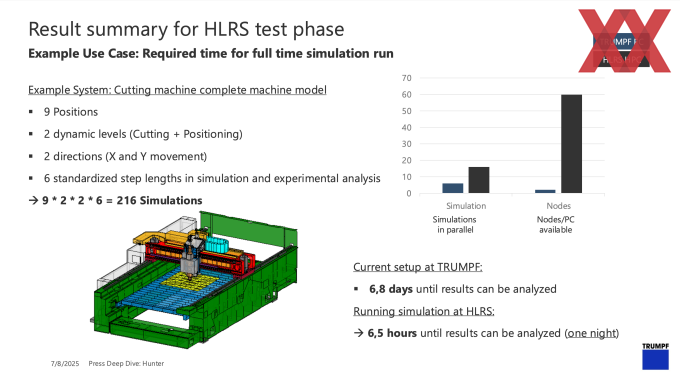Click the heading "Current setup at TRUMPF:"
Viewport: 680px width, 381px height.
(x=418, y=267)
